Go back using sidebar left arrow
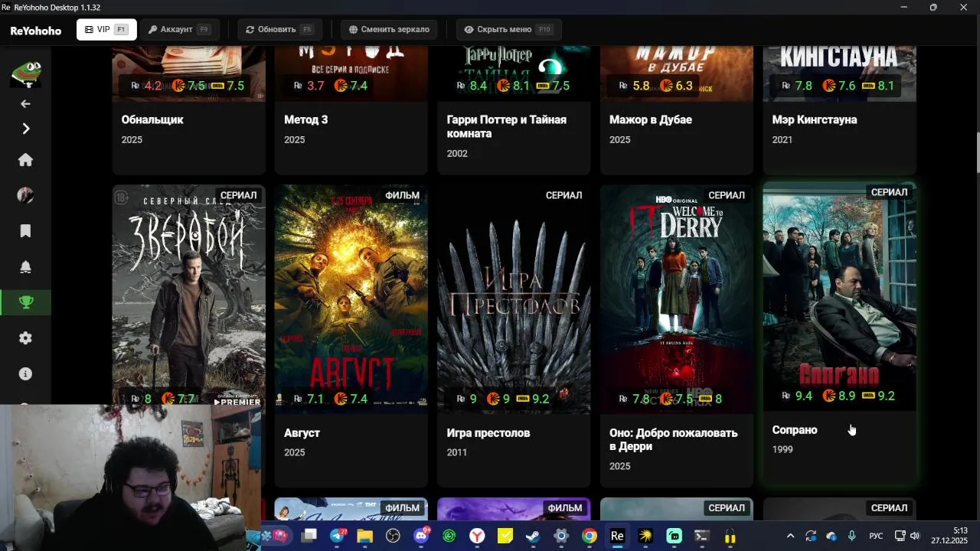 [x=25, y=103]
